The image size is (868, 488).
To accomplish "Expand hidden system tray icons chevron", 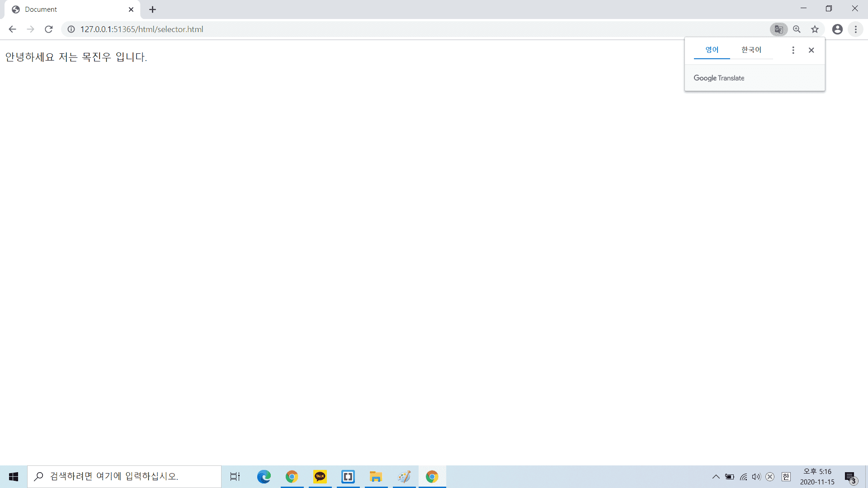I will [x=716, y=477].
